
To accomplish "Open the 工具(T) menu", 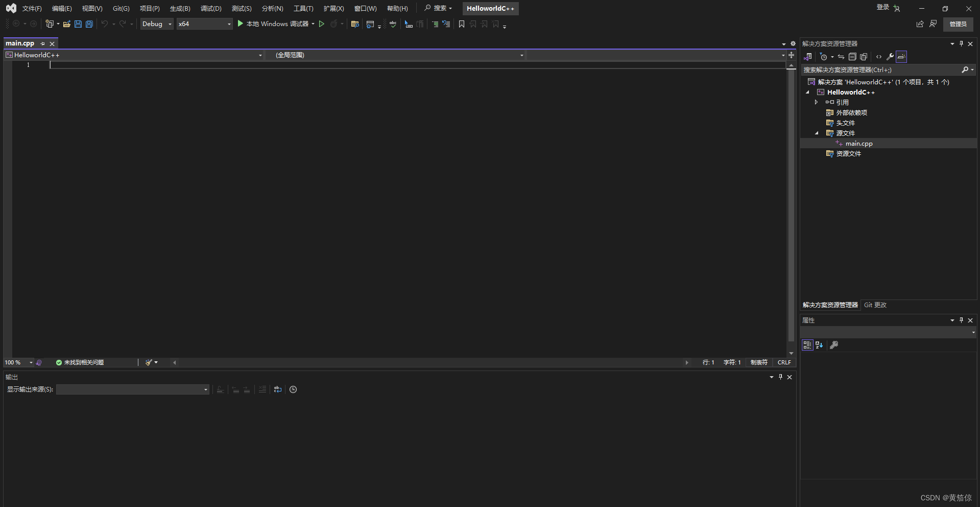I will point(303,8).
